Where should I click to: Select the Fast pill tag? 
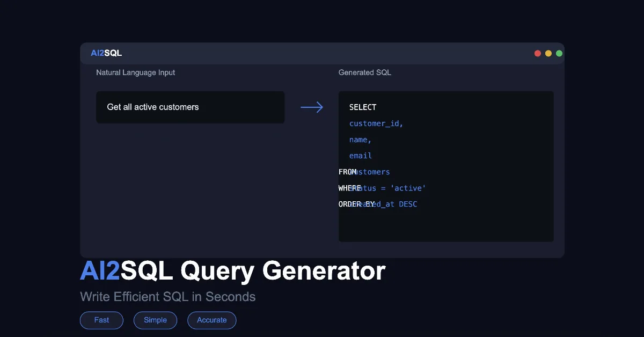[x=101, y=320]
